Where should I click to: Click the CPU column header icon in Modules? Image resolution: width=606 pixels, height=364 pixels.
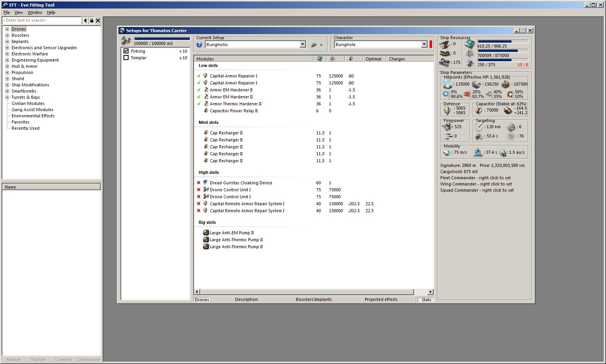coord(319,58)
